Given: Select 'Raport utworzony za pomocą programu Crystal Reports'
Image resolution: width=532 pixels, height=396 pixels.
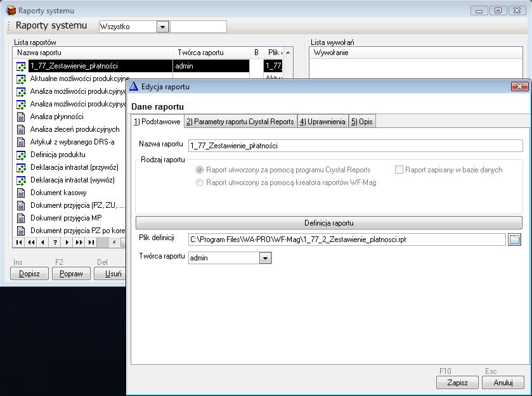Looking at the screenshot, I should (200, 170).
